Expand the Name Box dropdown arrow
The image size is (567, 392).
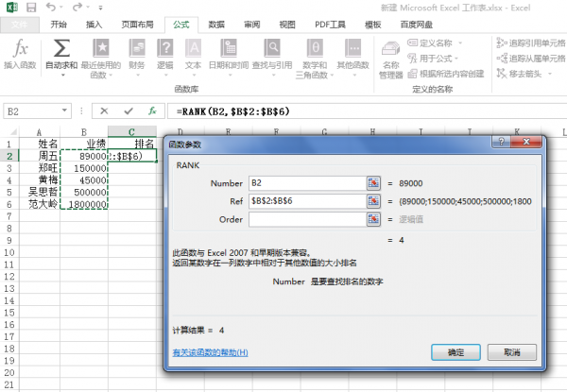[64, 111]
